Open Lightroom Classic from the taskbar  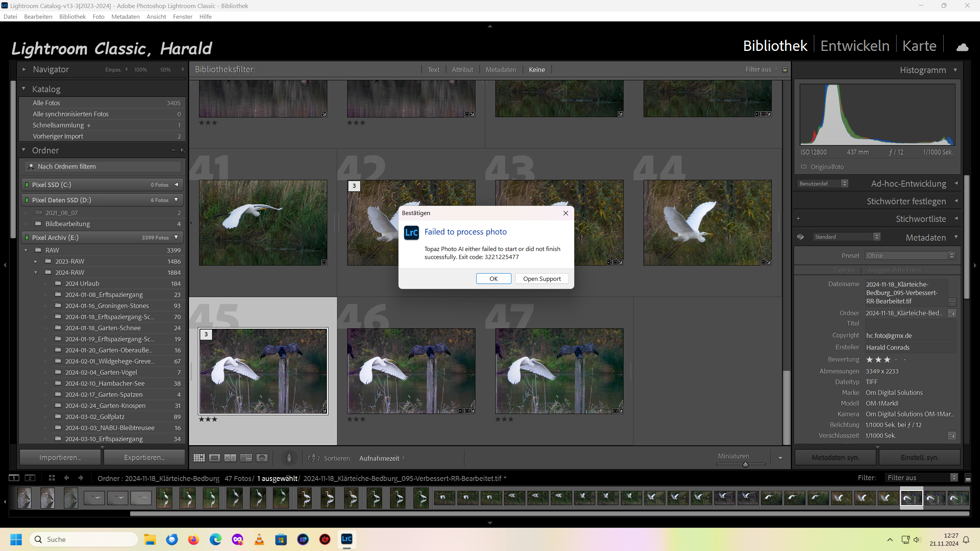click(x=346, y=539)
